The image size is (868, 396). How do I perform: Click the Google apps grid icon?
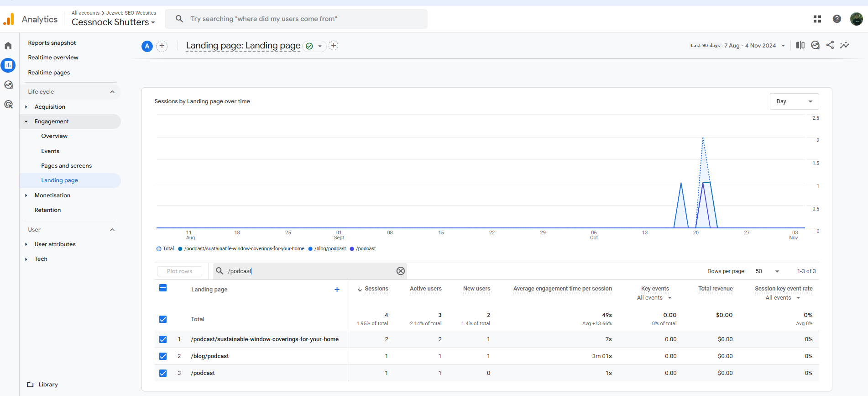pos(817,19)
